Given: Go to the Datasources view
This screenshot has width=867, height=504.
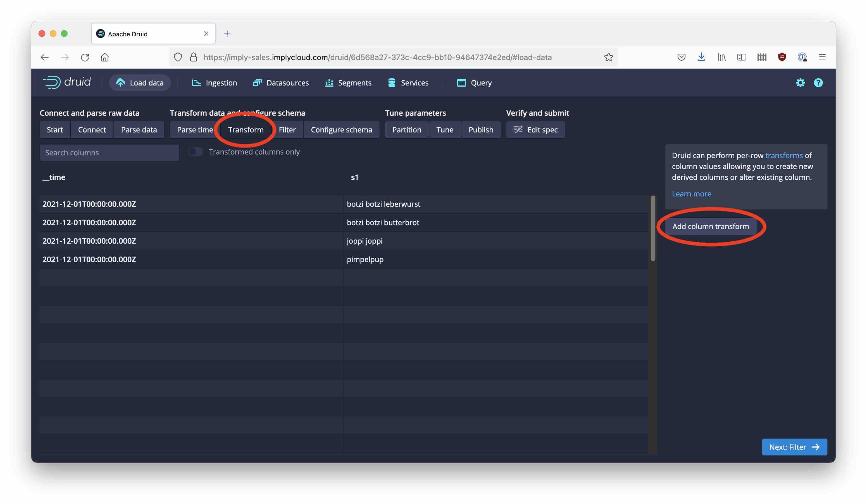Looking at the screenshot, I should [x=281, y=83].
